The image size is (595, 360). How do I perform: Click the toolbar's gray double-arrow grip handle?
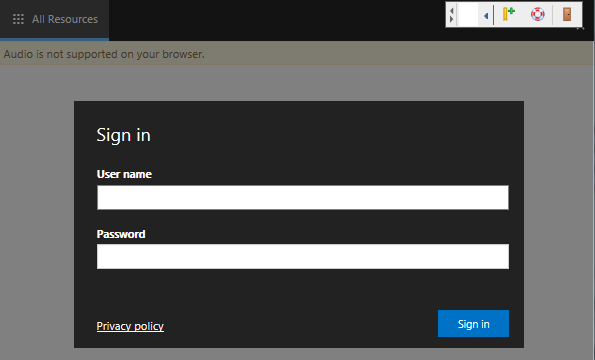point(452,15)
